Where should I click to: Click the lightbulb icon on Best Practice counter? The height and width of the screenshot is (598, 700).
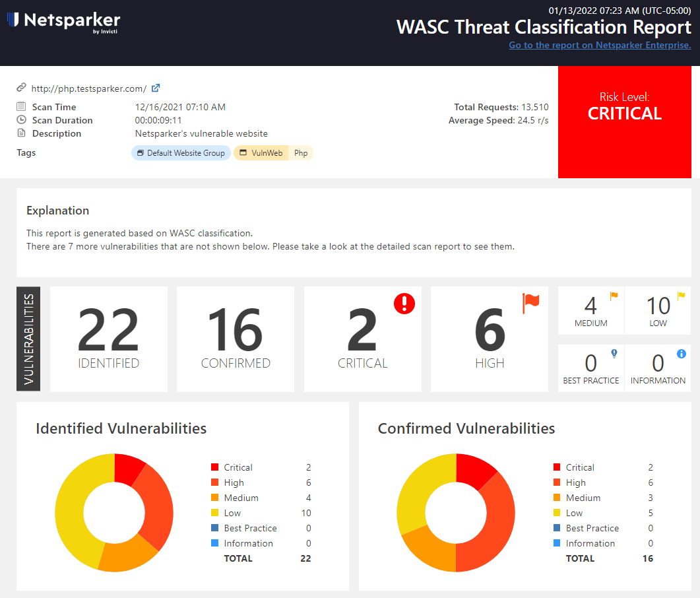point(614,353)
